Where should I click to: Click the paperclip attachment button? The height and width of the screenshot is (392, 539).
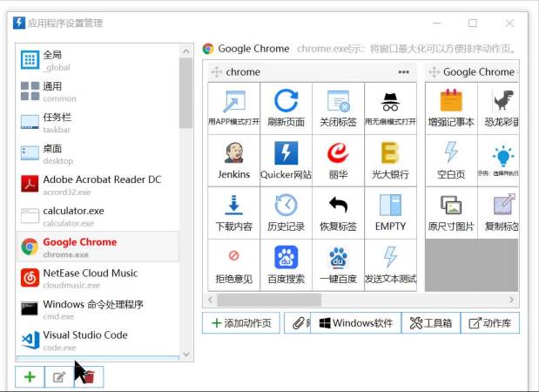[x=297, y=323]
